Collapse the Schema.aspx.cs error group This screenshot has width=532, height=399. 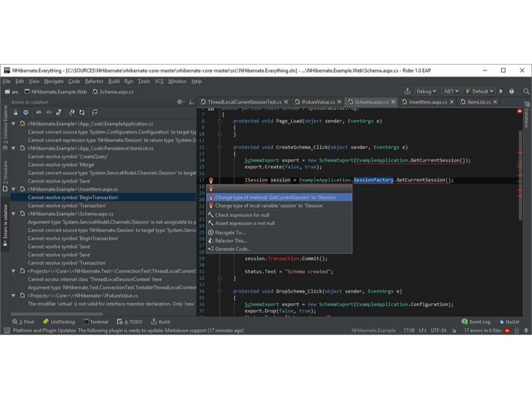(13, 214)
